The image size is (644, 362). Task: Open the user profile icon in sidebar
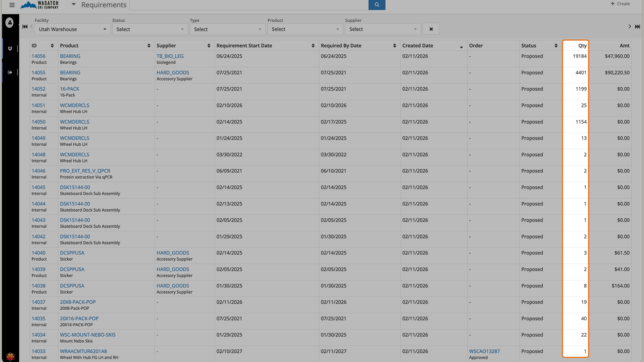[10, 23]
